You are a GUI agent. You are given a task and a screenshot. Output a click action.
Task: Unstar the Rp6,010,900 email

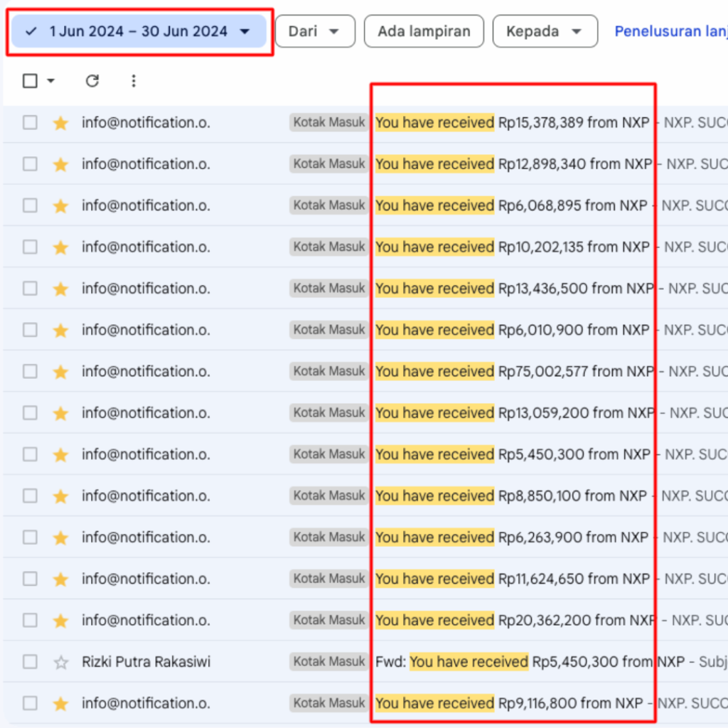coord(61,330)
